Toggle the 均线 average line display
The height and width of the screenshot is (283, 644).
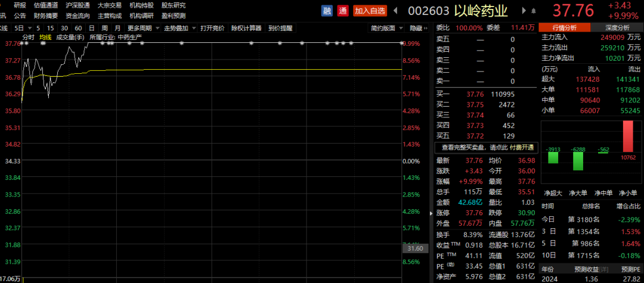point(45,37)
